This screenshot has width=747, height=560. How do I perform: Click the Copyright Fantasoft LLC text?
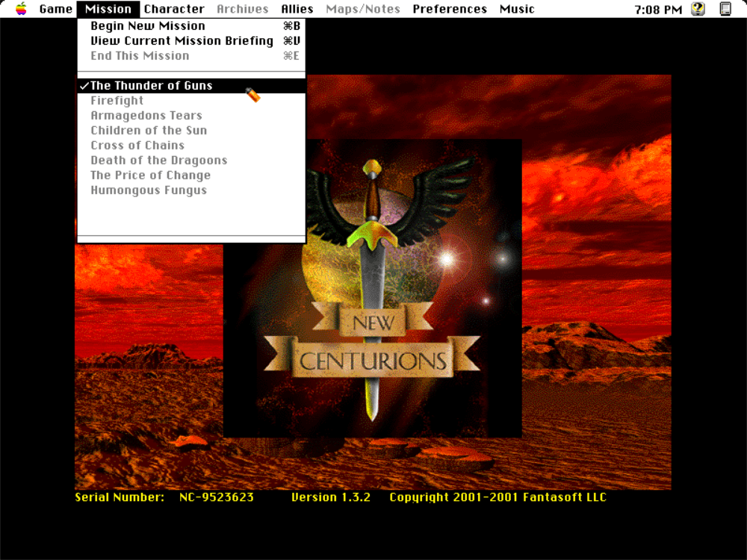(x=498, y=497)
